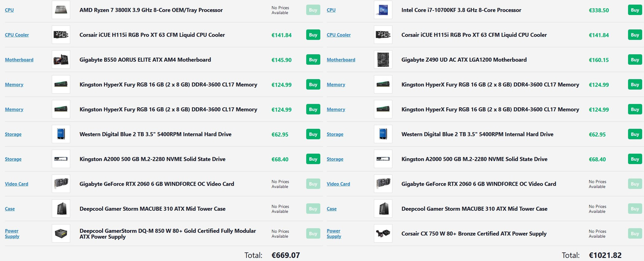Screen dimensions: 644x261
Task: Click Storage link for Kingston A2000 in Intel list
Action: [x=335, y=159]
